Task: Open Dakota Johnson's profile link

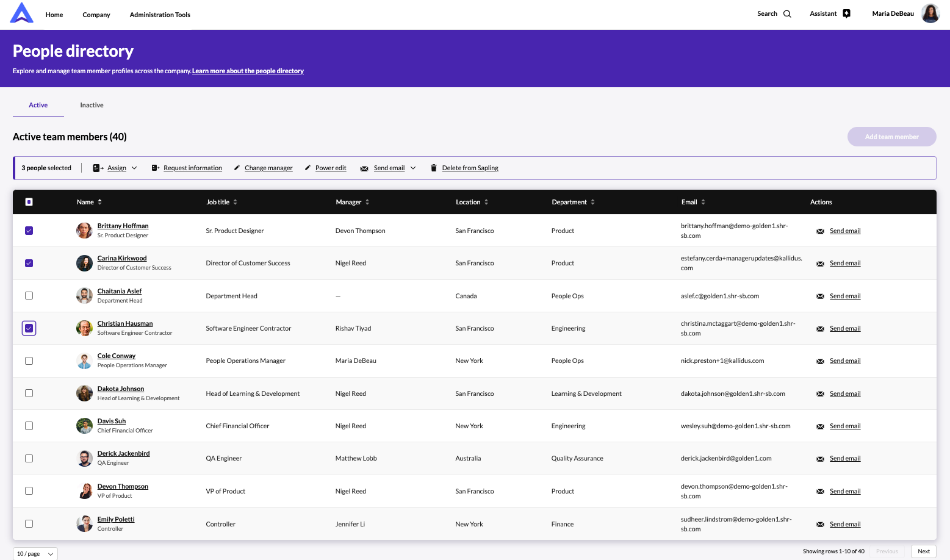Action: click(x=121, y=389)
